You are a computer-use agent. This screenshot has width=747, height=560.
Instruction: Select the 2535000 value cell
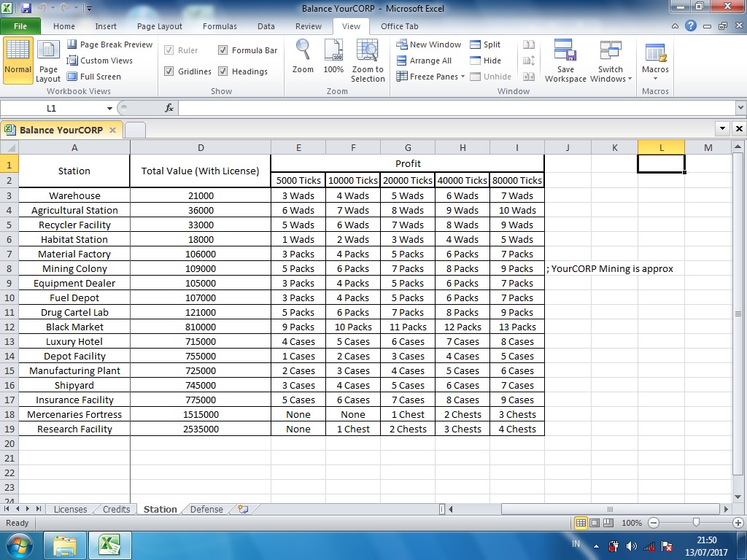point(201,429)
